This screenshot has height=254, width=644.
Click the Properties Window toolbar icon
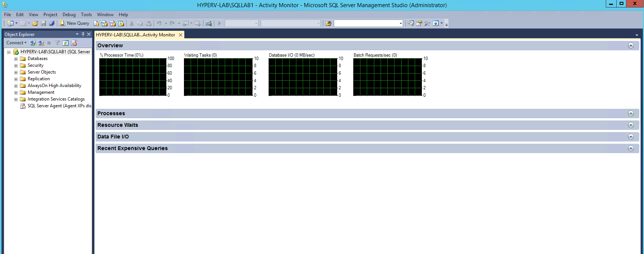(419, 23)
